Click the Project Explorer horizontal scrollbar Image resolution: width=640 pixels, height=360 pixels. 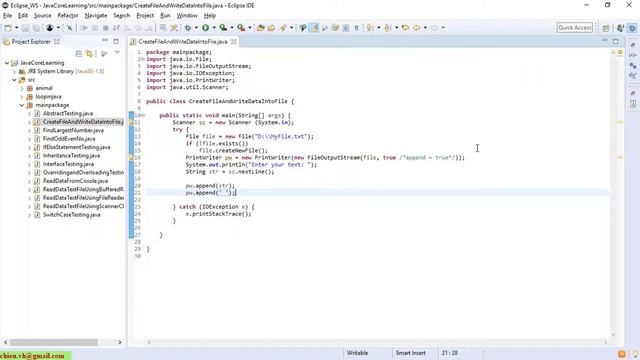(x=53, y=342)
